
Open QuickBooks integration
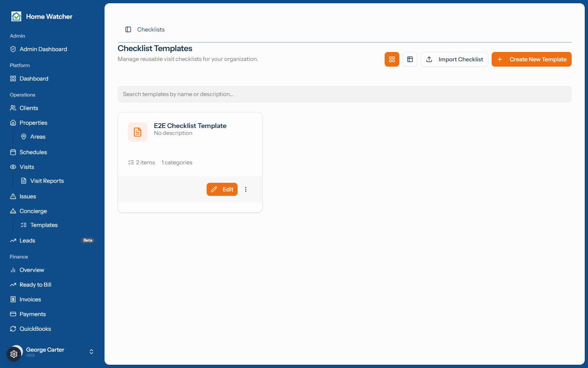click(52, 329)
